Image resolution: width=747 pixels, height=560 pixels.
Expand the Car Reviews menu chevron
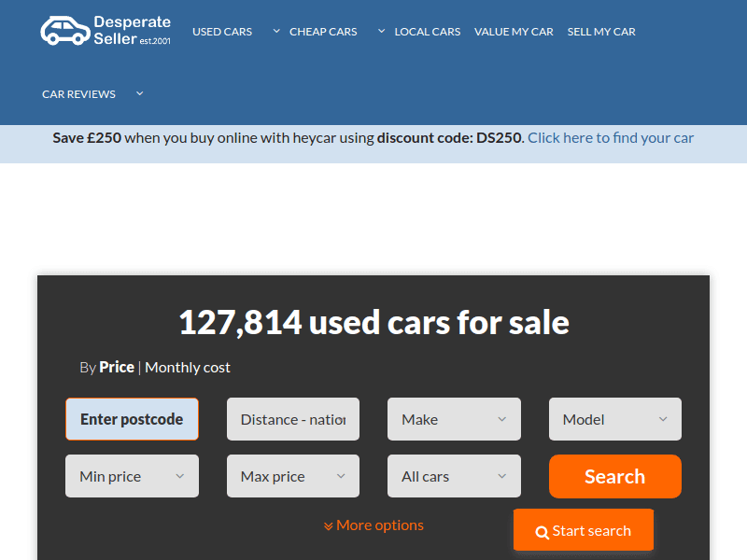(139, 93)
